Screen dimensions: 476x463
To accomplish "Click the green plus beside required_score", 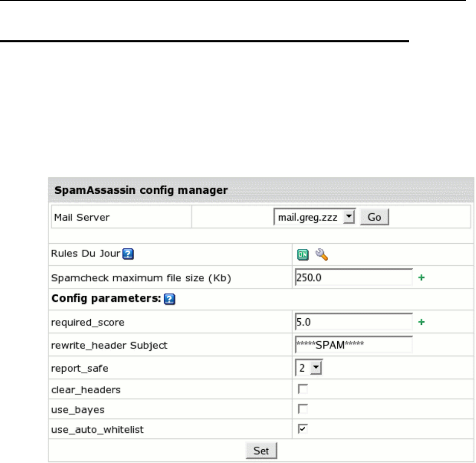I will point(421,322).
